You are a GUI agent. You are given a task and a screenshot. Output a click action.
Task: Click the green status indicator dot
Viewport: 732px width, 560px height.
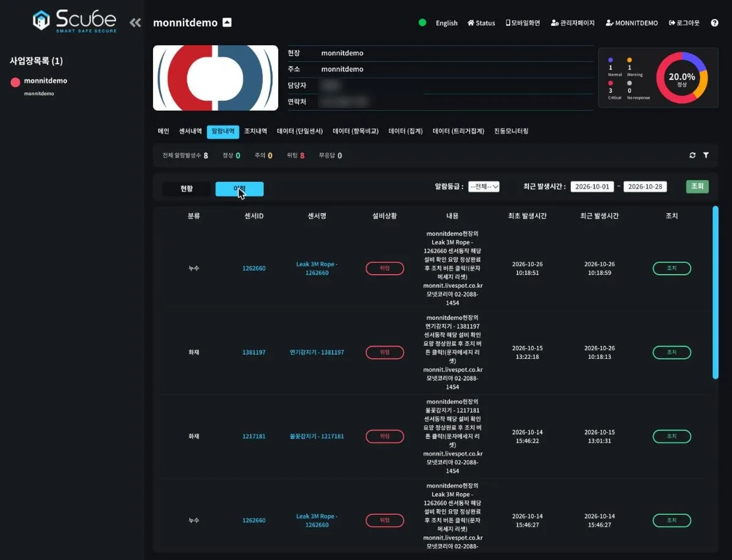(x=422, y=23)
